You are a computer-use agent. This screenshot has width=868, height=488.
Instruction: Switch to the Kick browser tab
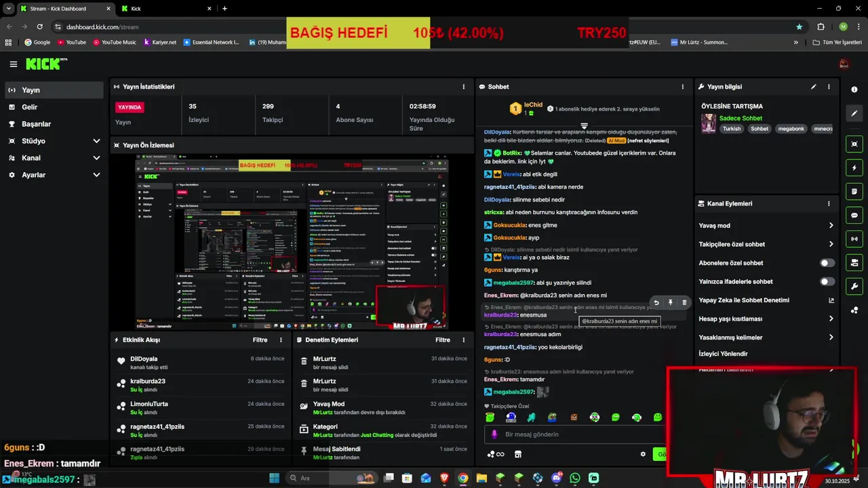[166, 9]
